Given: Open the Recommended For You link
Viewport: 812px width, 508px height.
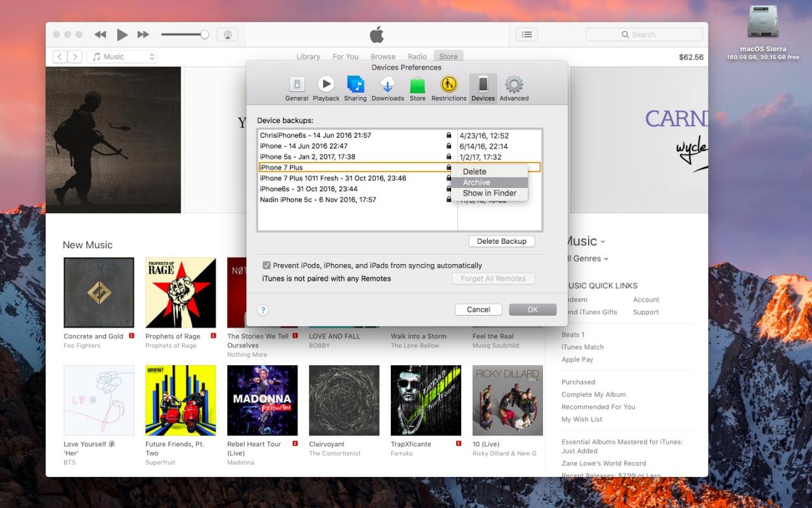Looking at the screenshot, I should tap(598, 407).
